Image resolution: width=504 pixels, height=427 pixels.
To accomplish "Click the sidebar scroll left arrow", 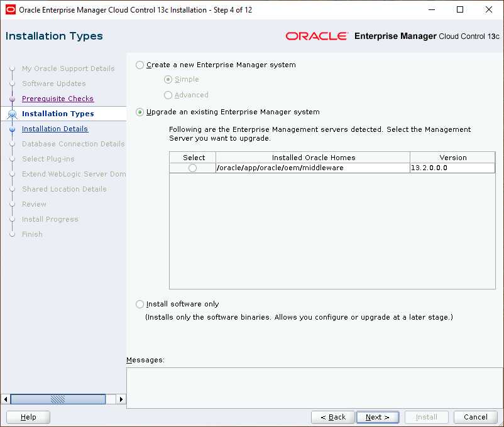I will (x=6, y=399).
